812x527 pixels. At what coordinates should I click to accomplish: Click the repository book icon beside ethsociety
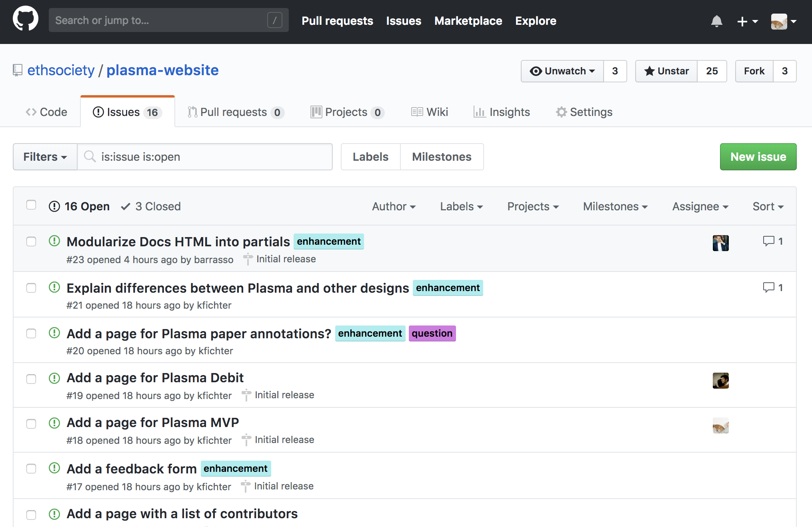(17, 70)
